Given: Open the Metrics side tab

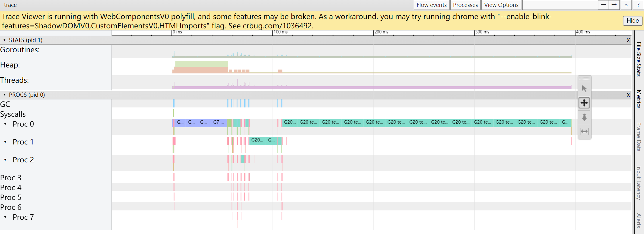Looking at the screenshot, I should (x=639, y=99).
